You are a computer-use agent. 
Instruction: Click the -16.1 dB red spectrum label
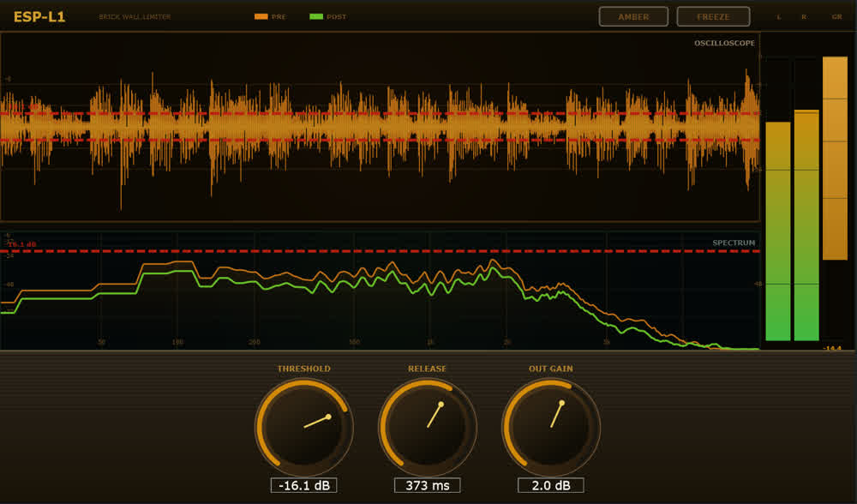point(22,244)
